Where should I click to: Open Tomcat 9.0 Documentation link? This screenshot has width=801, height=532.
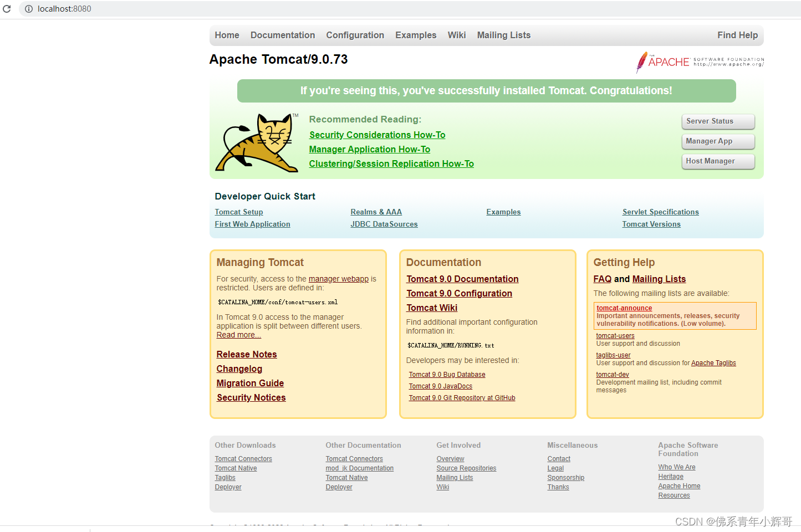(462, 279)
